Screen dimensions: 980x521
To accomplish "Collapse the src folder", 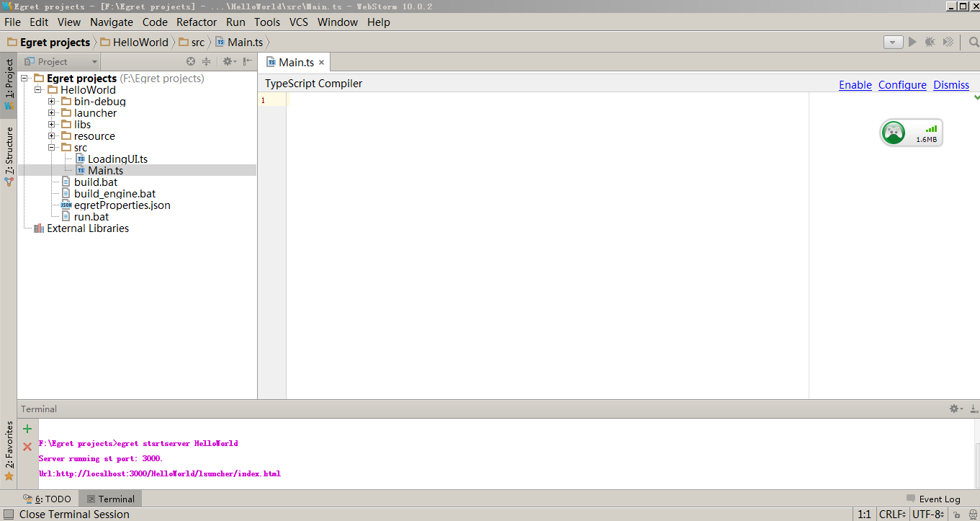I will 52,148.
